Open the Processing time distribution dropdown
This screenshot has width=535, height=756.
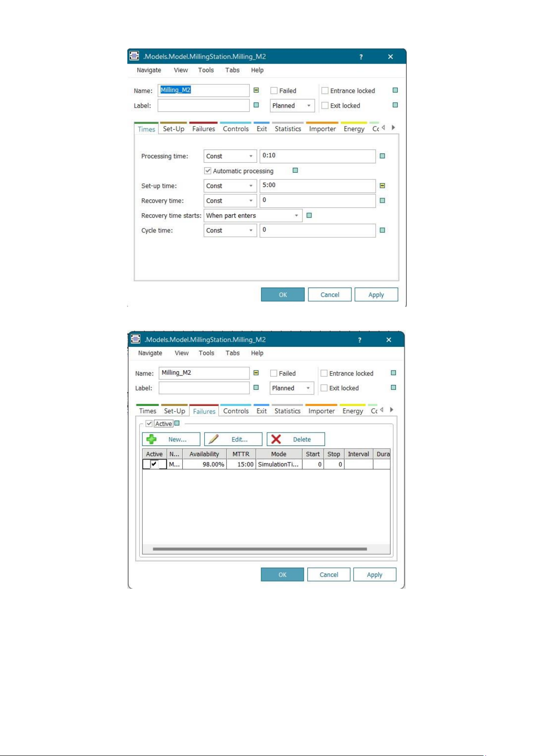(x=230, y=156)
